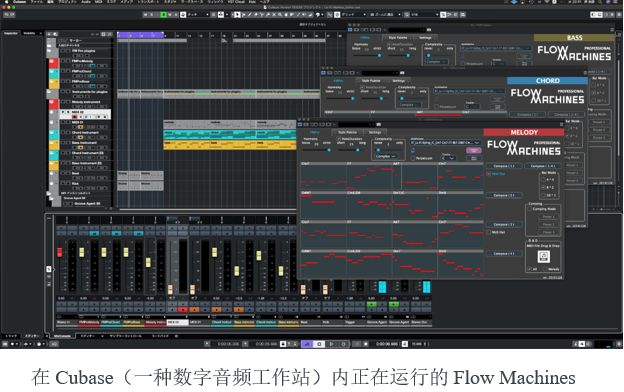Toggle the M mute-all button in toolbar
Screen dimensions: 624x392
pyautogui.click(x=145, y=15)
